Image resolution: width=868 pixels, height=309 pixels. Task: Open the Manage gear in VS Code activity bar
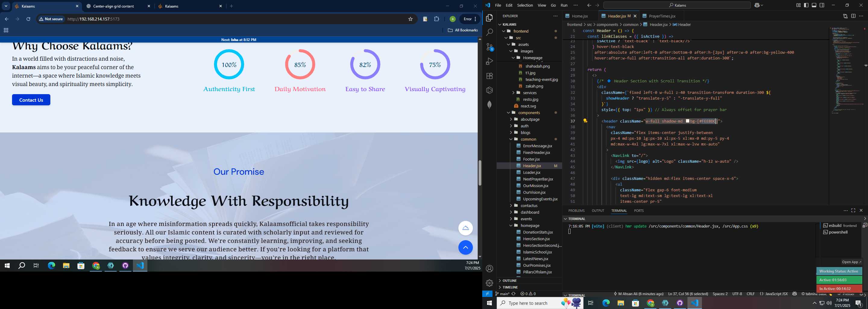(489, 283)
